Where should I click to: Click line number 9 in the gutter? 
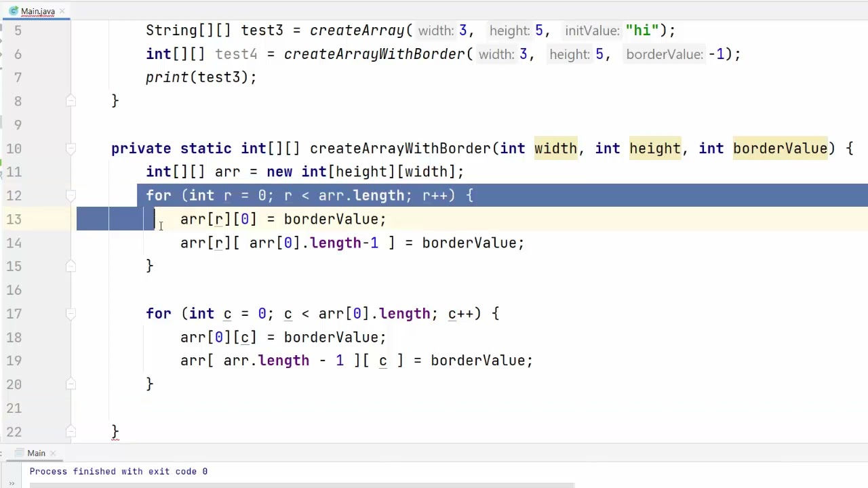point(18,125)
